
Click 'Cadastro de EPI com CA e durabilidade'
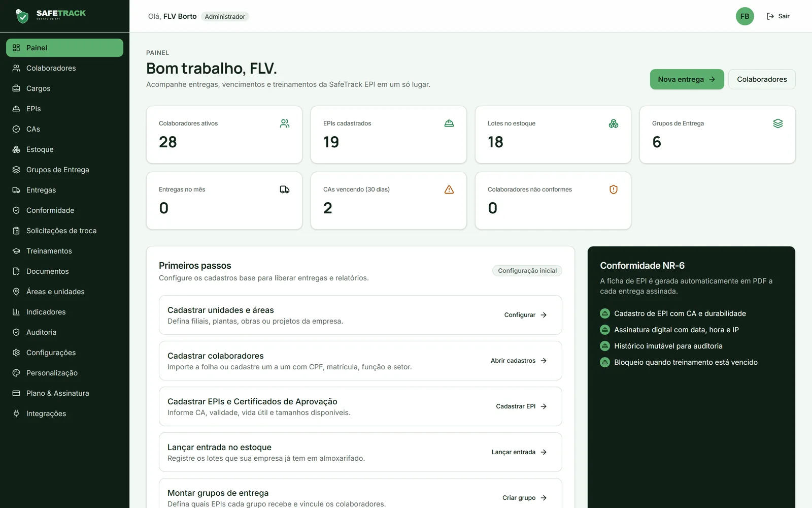pyautogui.click(x=680, y=313)
